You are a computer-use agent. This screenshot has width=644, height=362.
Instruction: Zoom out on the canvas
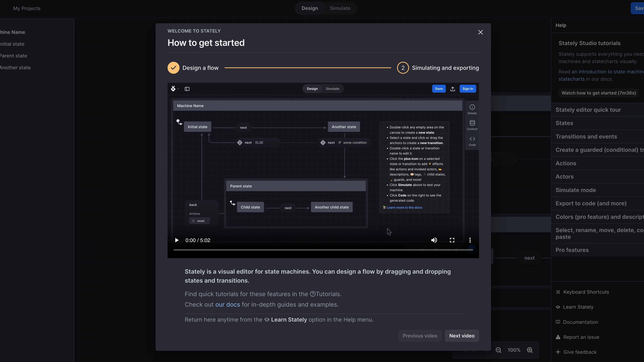click(x=498, y=350)
